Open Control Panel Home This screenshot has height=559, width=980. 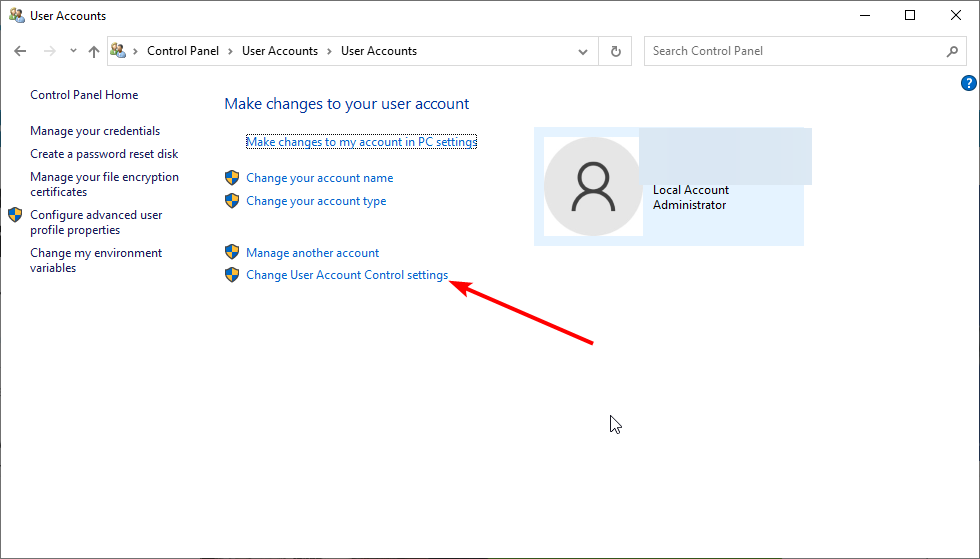tap(84, 94)
